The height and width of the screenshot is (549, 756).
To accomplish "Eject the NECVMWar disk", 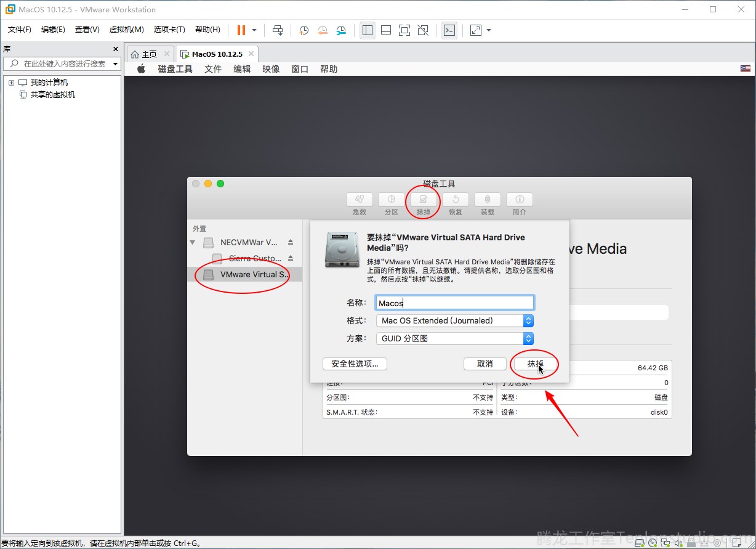I will pyautogui.click(x=291, y=242).
